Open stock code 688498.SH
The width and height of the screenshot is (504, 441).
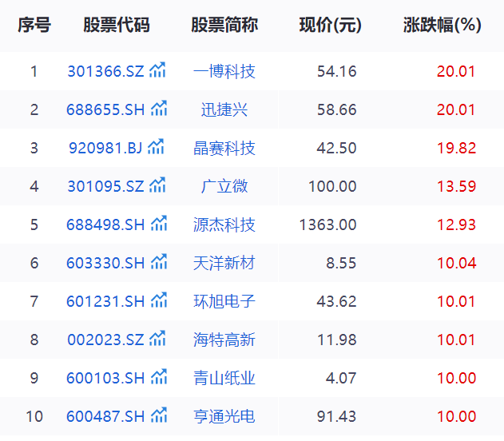[105, 224]
